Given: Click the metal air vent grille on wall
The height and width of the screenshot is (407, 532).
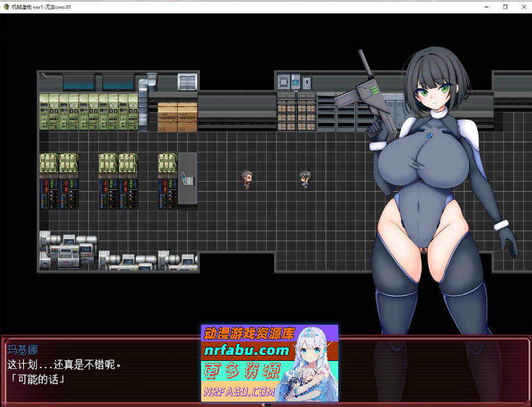Looking at the screenshot, I should (x=188, y=82).
